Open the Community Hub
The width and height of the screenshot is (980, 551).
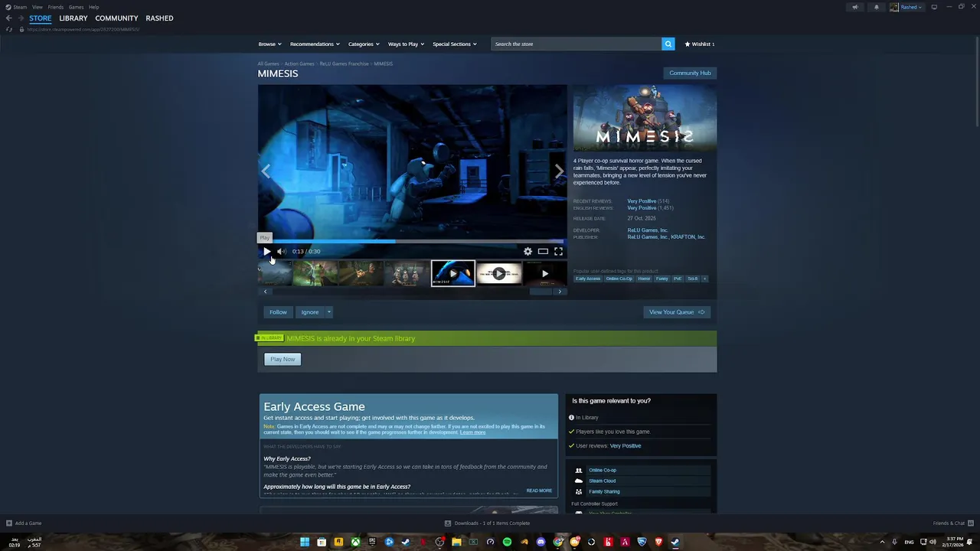pyautogui.click(x=690, y=73)
